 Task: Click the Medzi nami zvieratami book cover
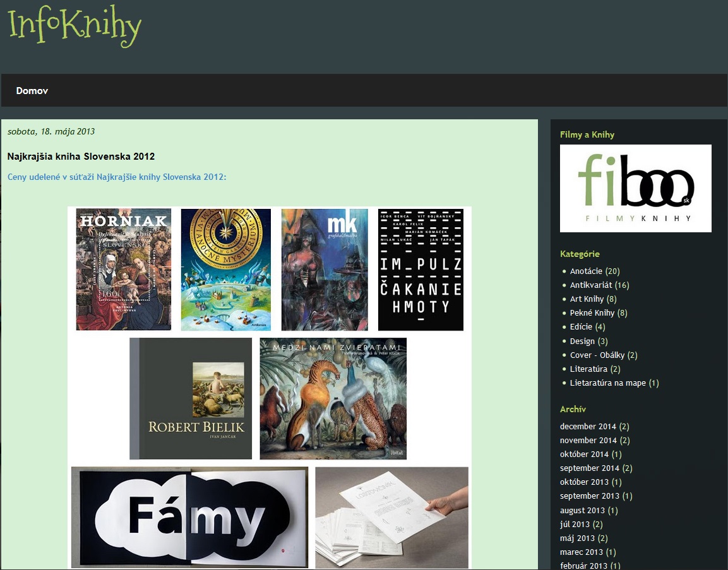point(333,398)
